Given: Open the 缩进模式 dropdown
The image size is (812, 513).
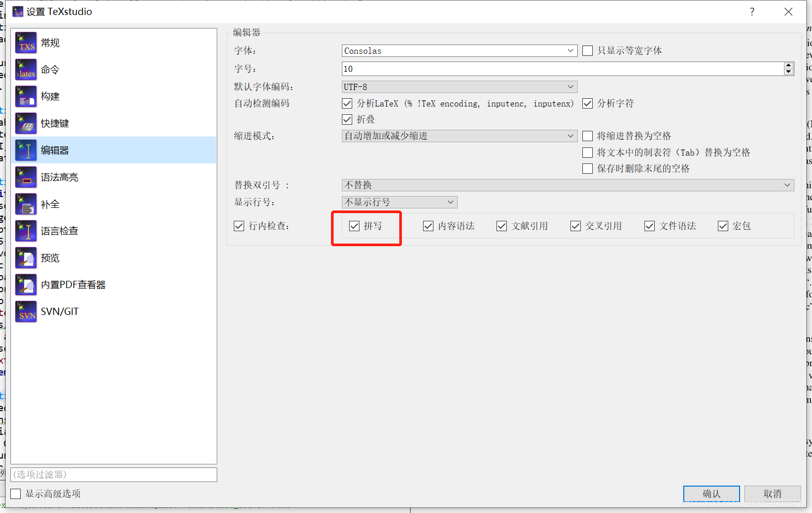Looking at the screenshot, I should pos(459,136).
